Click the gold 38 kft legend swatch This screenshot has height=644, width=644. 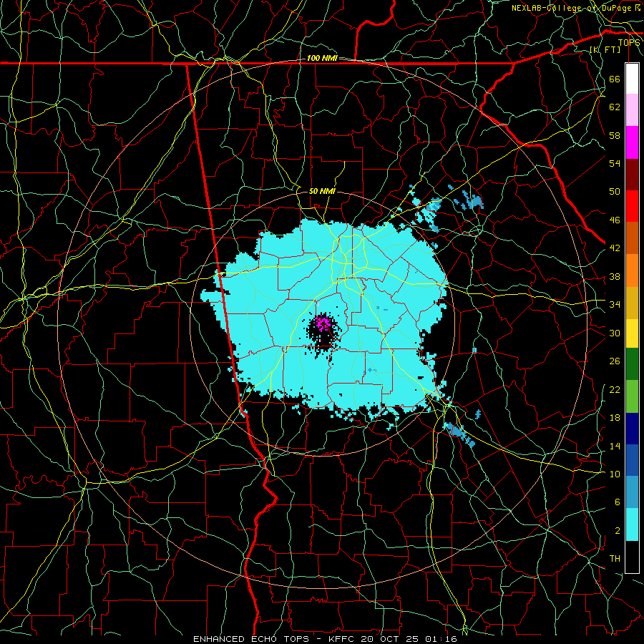click(632, 303)
